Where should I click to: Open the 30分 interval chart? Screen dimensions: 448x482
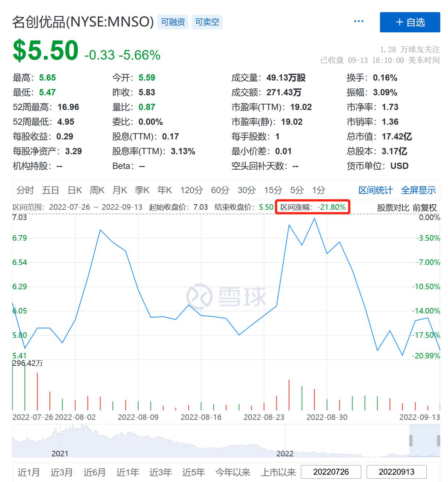click(x=246, y=190)
